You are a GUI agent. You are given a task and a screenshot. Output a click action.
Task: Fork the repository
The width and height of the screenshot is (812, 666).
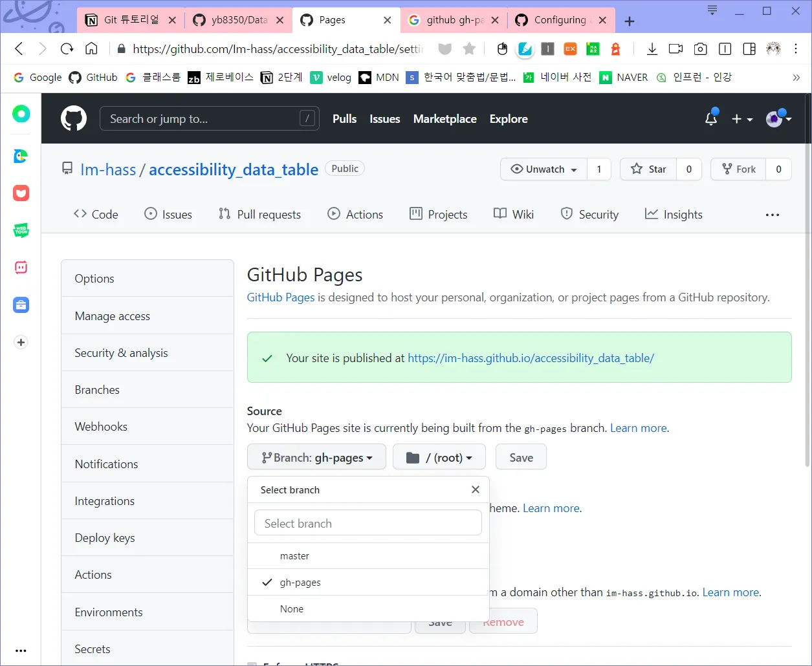coord(738,169)
